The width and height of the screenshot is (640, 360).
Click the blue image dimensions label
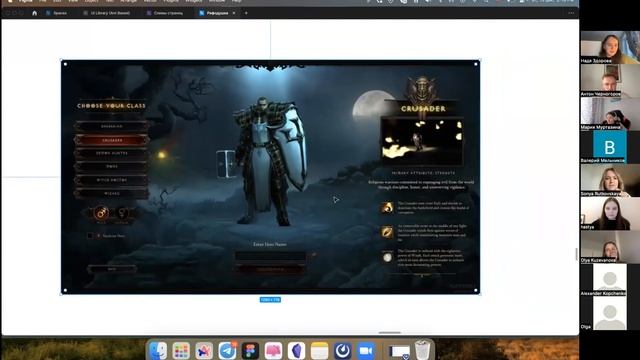(x=270, y=300)
